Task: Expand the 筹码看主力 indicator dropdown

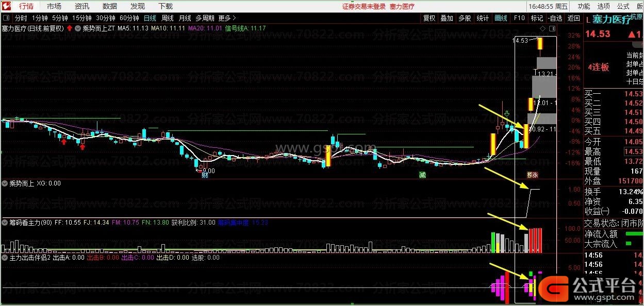Action: click(x=5, y=223)
